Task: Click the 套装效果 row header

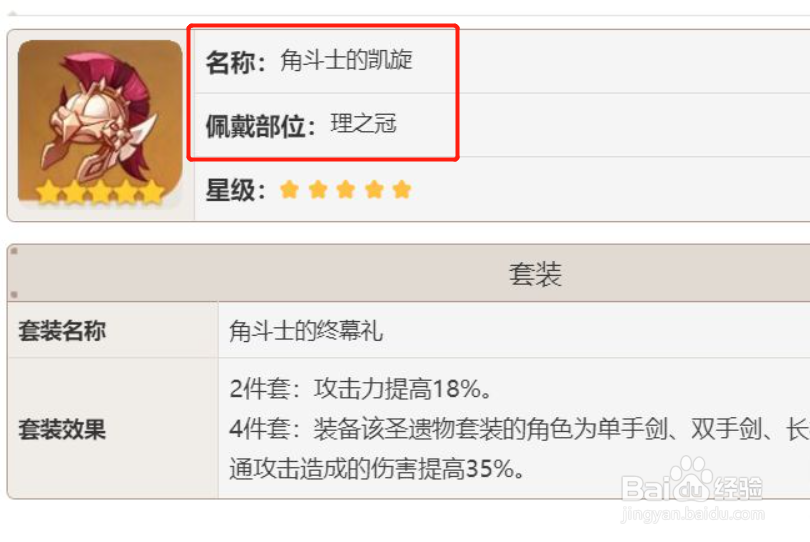Action: [62, 429]
